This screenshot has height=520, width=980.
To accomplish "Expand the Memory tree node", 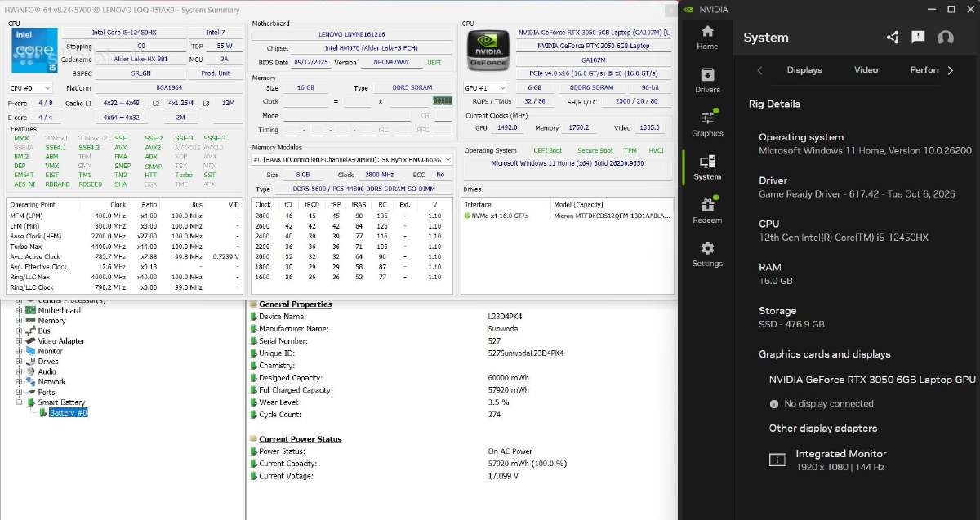I will click(20, 321).
